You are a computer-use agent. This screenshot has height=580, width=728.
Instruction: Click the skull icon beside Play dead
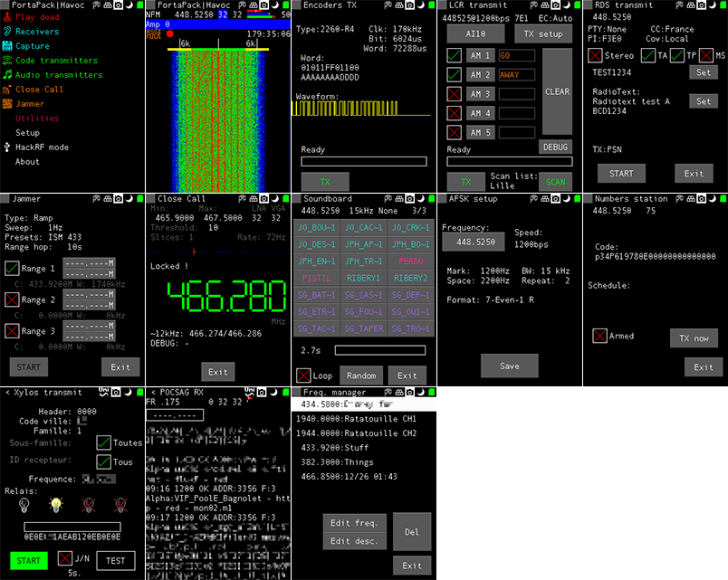tap(7, 17)
